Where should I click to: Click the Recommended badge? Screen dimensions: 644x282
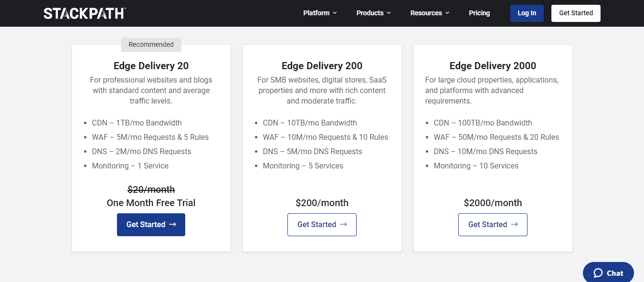coord(151,44)
